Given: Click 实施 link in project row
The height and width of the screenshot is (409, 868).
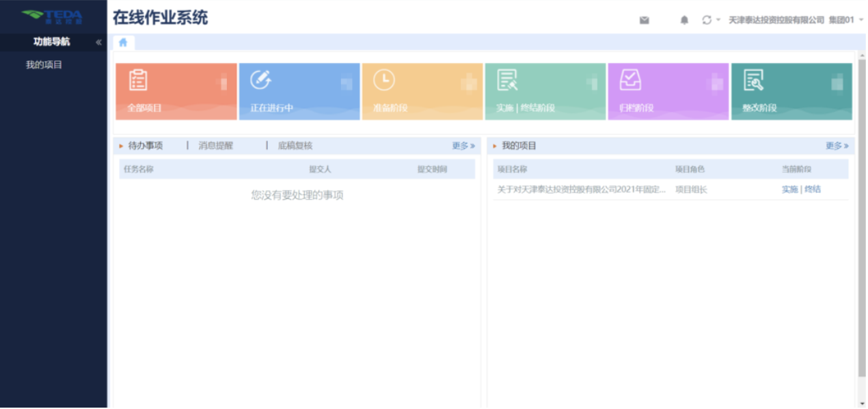Looking at the screenshot, I should (789, 189).
